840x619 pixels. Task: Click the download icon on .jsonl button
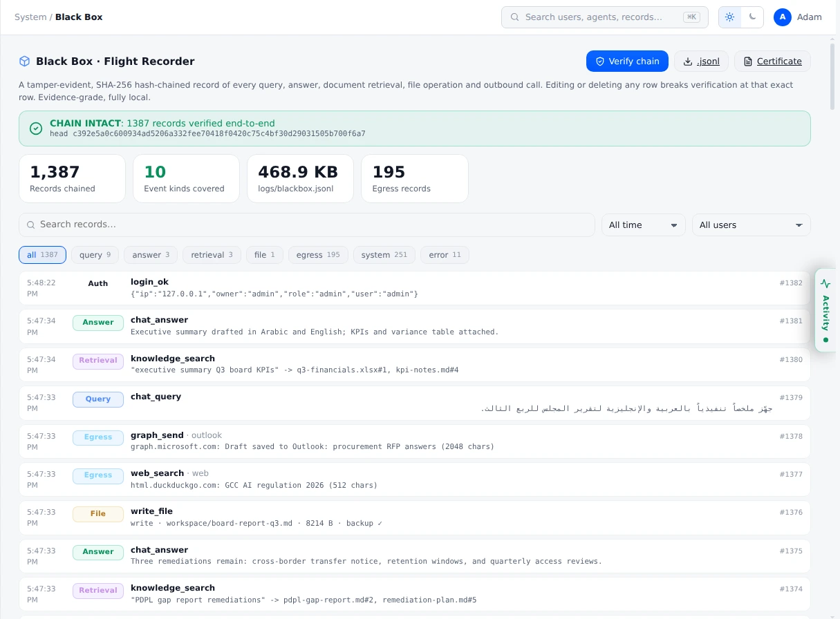click(x=688, y=61)
